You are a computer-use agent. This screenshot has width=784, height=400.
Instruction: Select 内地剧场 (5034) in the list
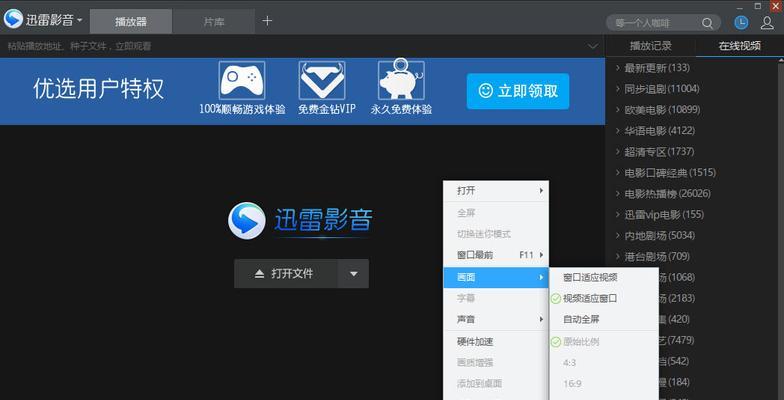(x=660, y=236)
